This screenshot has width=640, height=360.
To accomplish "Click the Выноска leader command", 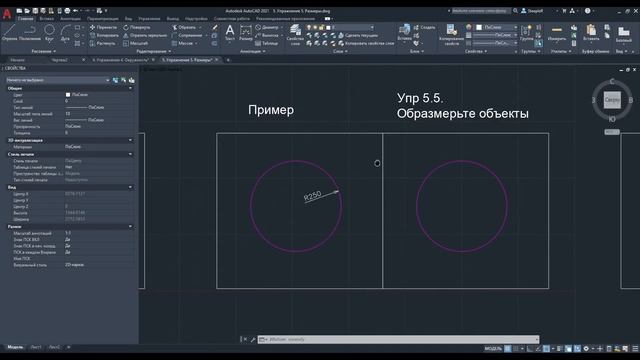I will (x=267, y=35).
